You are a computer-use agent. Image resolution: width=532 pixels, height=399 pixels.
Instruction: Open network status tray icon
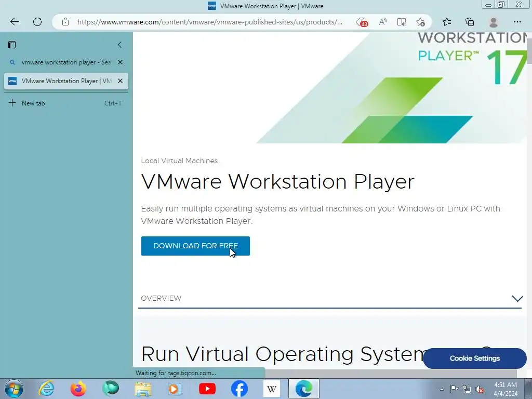click(467, 389)
